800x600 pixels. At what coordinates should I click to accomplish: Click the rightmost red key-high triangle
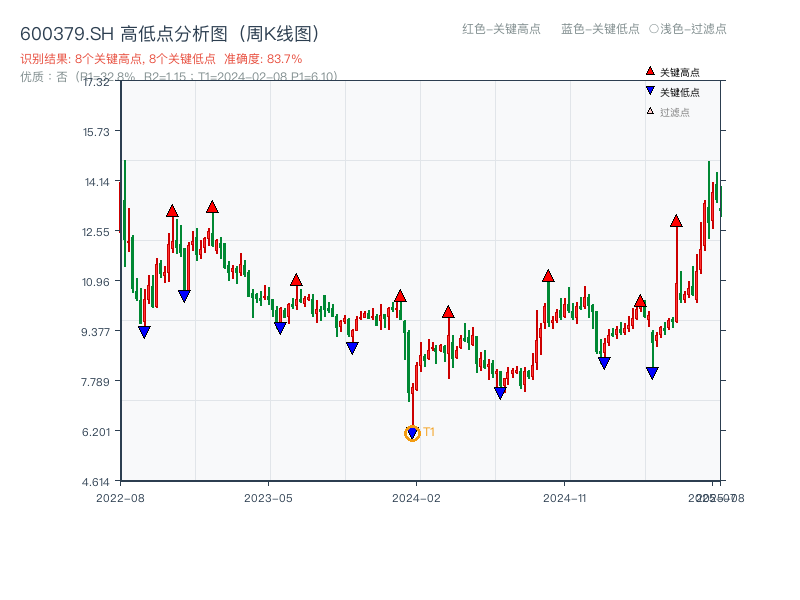676,220
